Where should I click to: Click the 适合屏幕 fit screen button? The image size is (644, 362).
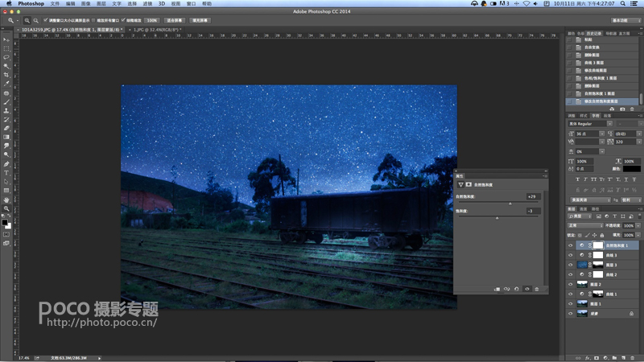175,20
